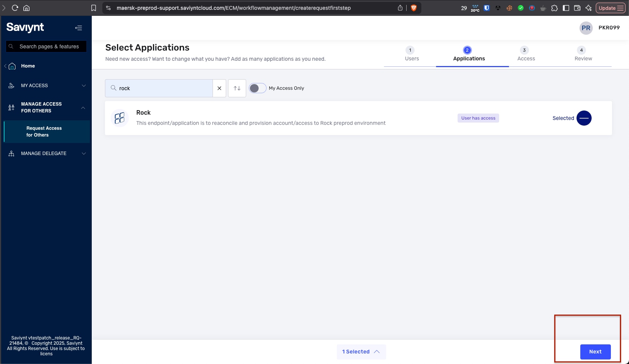Click the Saviynt logo in the sidebar
The width and height of the screenshot is (629, 364).
(x=25, y=28)
